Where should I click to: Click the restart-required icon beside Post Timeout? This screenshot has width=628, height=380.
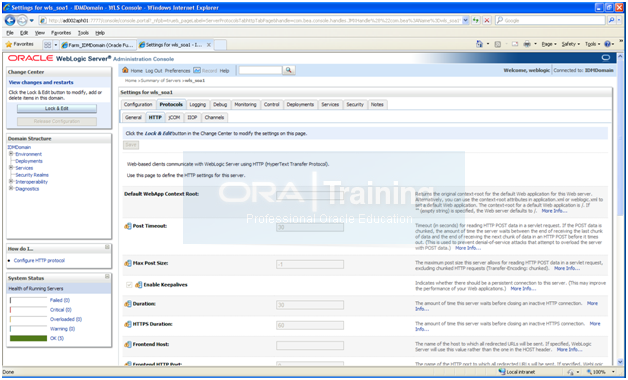click(128, 226)
